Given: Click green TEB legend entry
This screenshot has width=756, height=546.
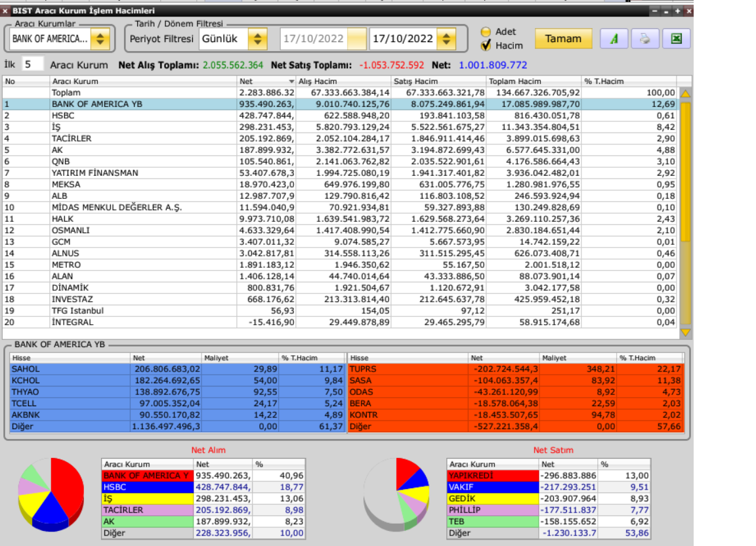Looking at the screenshot, I should click(x=493, y=522).
